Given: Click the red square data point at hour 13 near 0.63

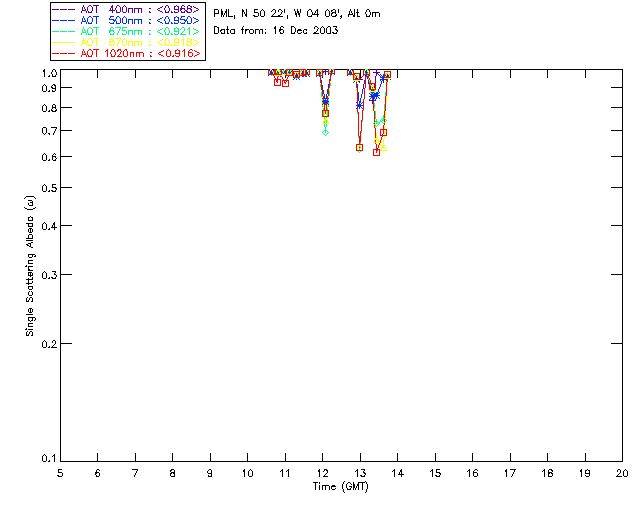Looking at the screenshot, I should pos(360,147).
